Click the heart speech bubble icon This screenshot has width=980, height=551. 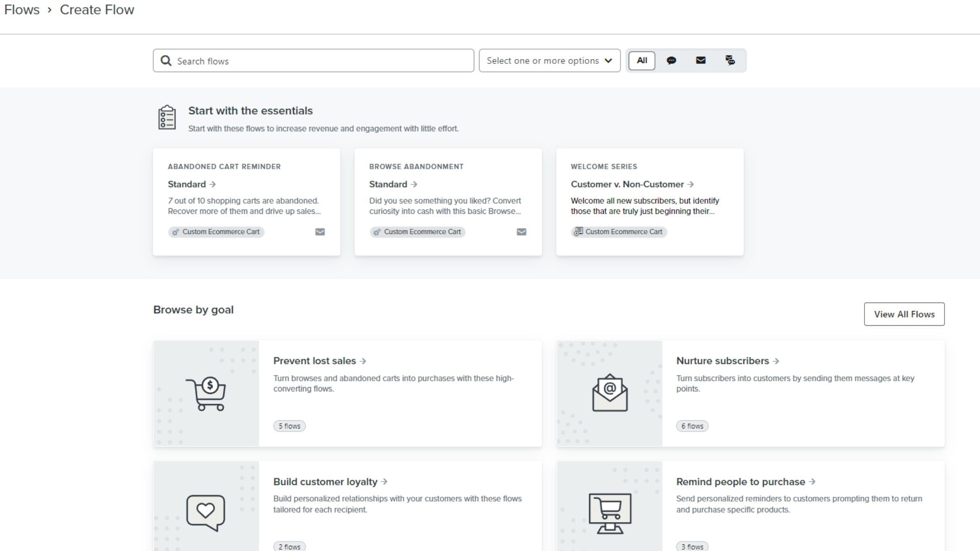(206, 513)
